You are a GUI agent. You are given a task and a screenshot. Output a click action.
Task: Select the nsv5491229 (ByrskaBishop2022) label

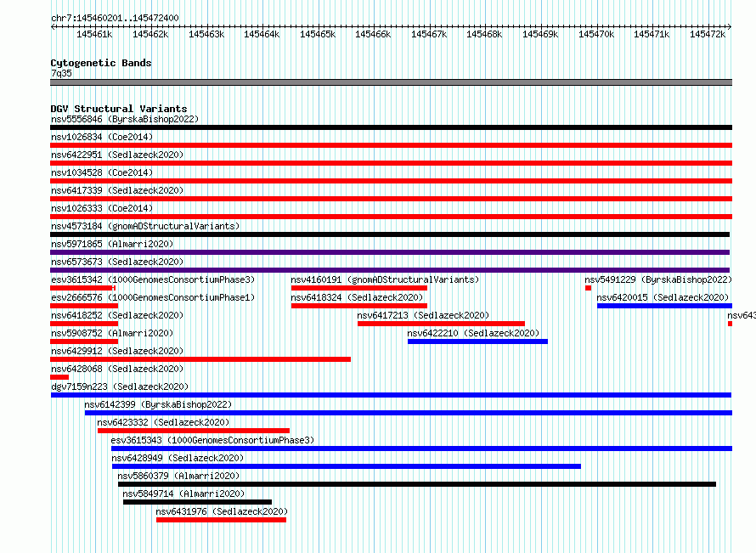click(x=658, y=279)
